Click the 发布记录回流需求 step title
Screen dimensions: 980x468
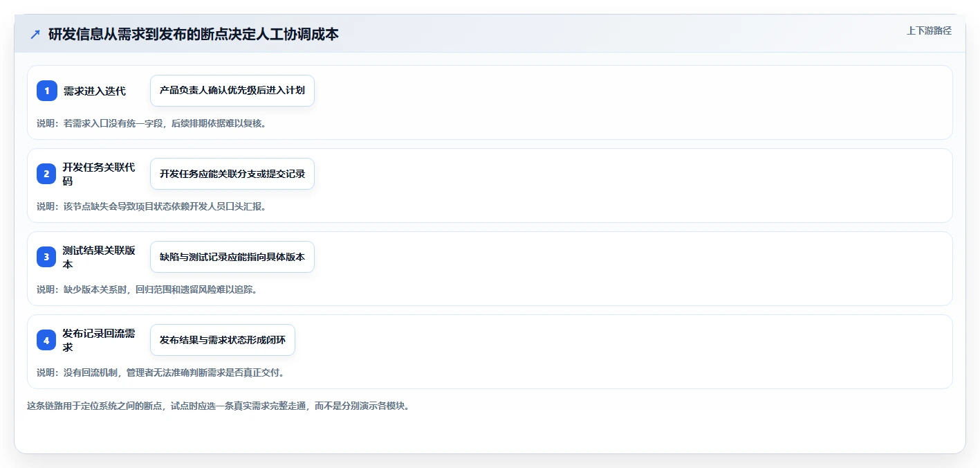point(99,340)
